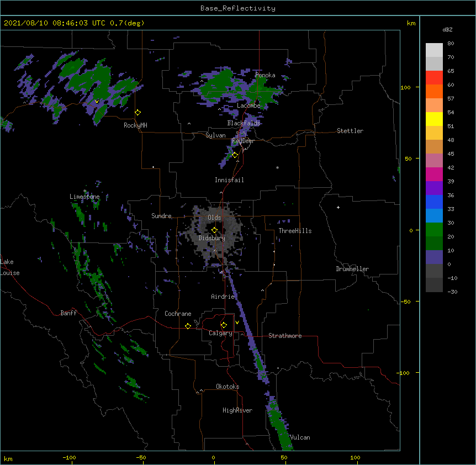The height and width of the screenshot is (465, 476).
Task: Click the yellow diamond marker between Olds and Didsbury
Action: [x=214, y=230]
